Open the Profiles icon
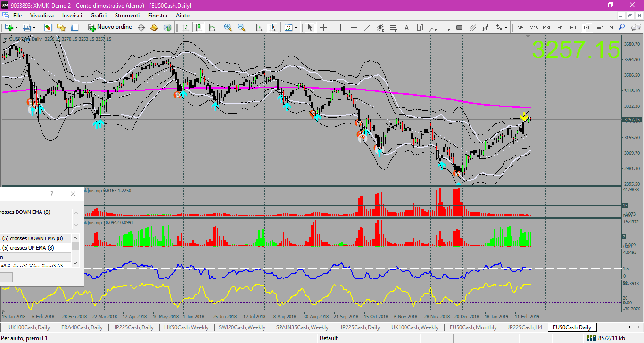644x343 pixels. click(x=27, y=27)
